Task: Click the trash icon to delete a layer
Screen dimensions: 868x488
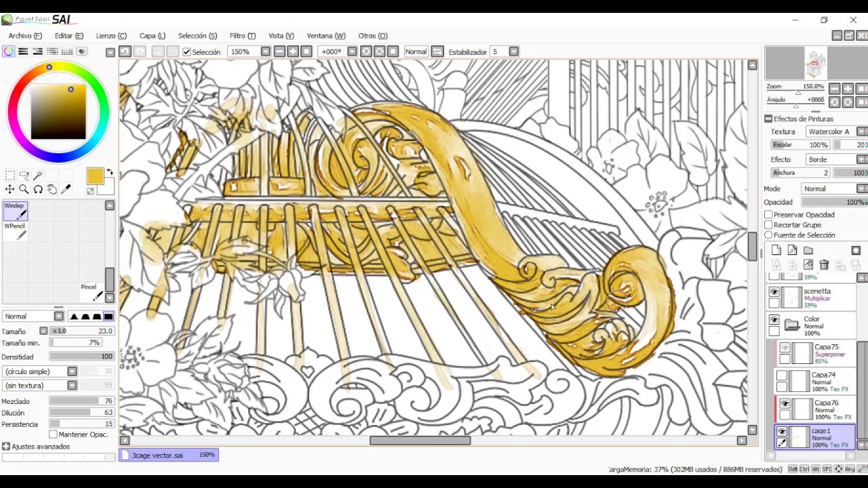Action: (x=824, y=264)
